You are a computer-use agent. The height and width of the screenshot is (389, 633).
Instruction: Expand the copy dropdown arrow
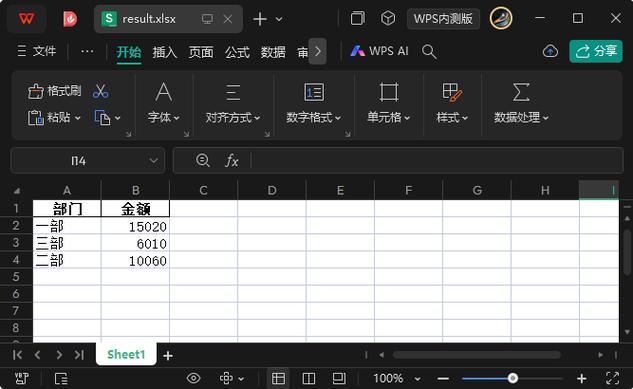point(117,118)
